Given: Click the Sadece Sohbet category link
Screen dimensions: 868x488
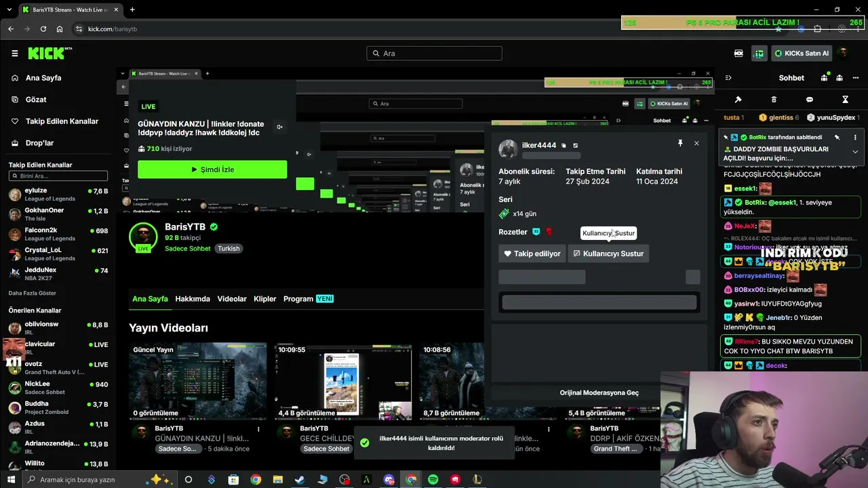Looking at the screenshot, I should tap(188, 249).
